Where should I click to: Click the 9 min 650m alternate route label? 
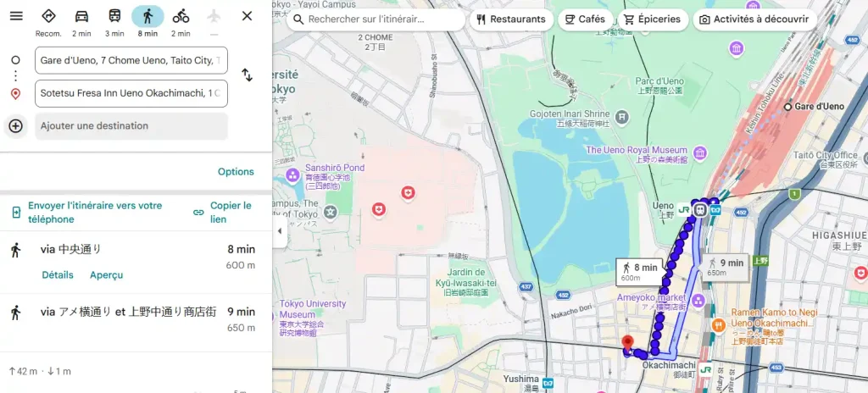726,267
